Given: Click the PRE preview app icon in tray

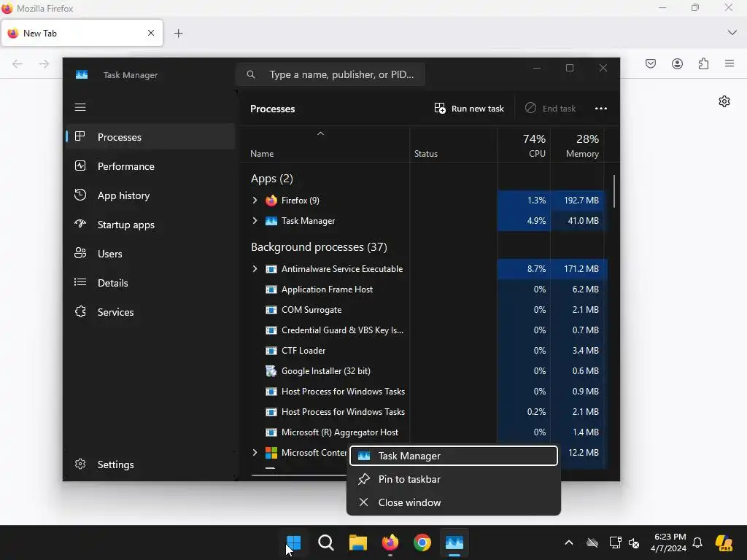Looking at the screenshot, I should click(x=724, y=542).
